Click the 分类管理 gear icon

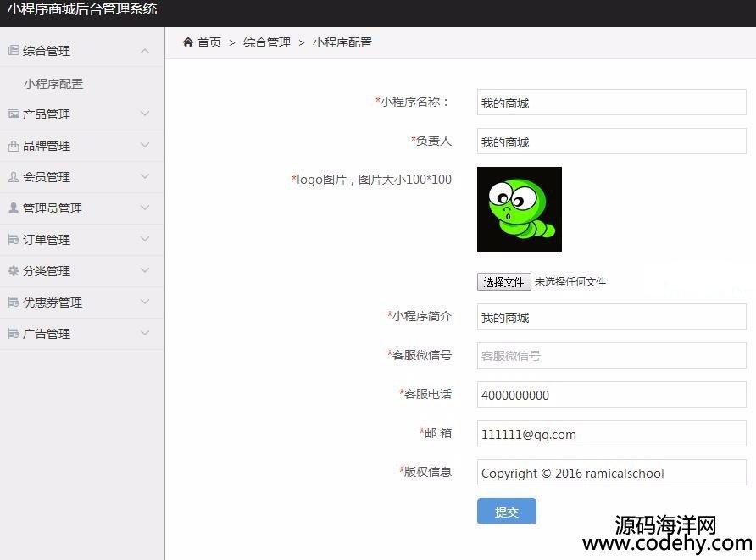pos(14,271)
